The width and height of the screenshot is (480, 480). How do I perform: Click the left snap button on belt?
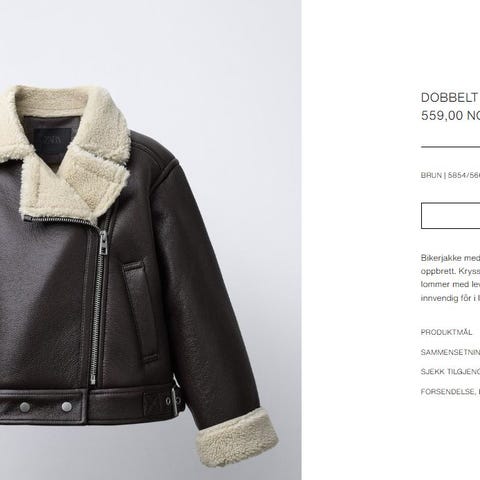(x=25, y=407)
